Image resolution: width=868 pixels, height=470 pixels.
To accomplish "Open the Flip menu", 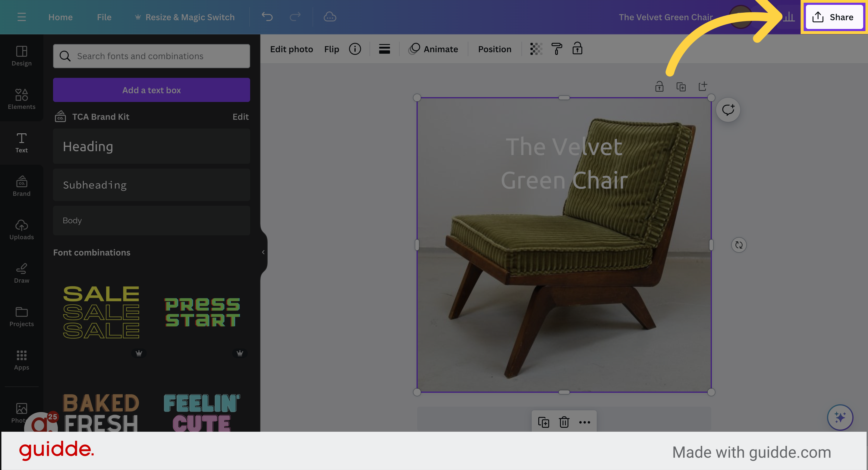I will click(332, 49).
